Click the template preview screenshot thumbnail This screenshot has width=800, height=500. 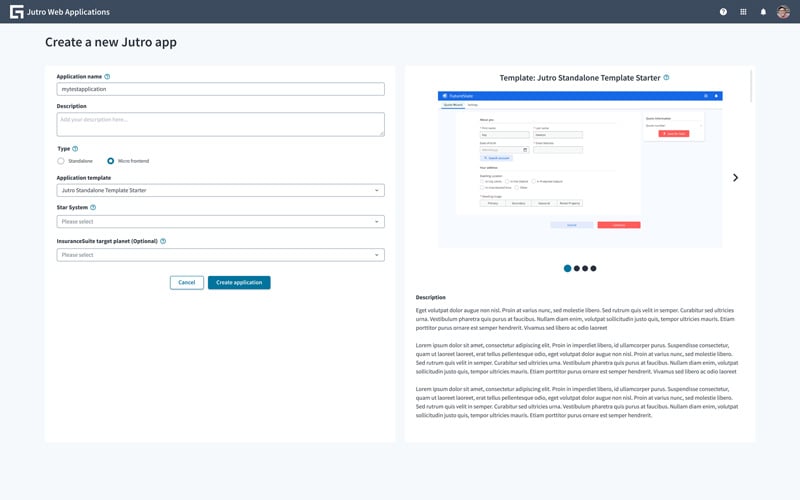(x=580, y=169)
